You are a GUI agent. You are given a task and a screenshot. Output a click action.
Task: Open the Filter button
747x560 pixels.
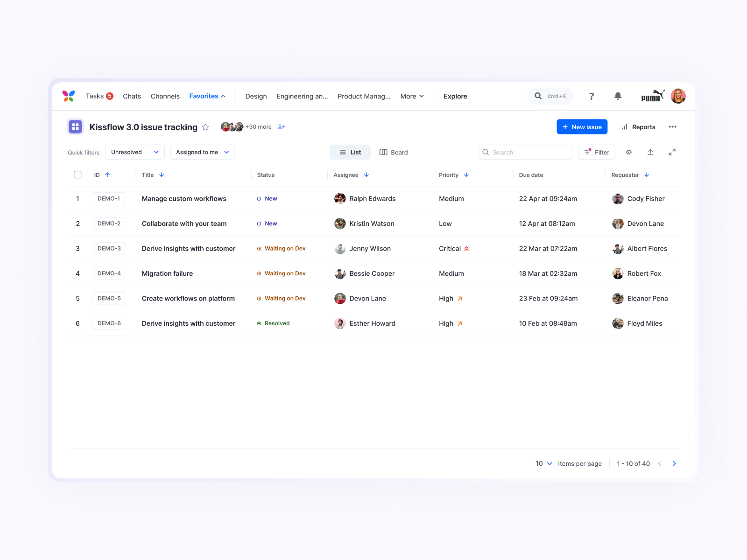(x=597, y=152)
